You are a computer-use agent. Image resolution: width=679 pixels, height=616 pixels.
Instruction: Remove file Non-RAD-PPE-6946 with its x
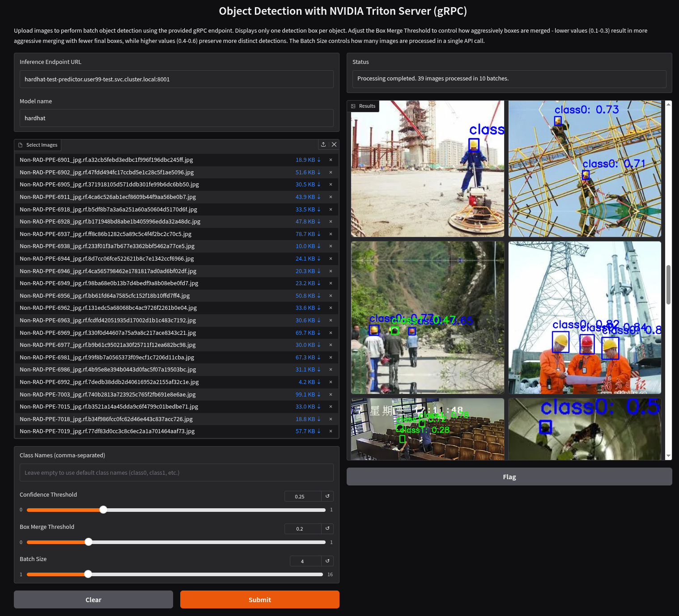click(331, 271)
